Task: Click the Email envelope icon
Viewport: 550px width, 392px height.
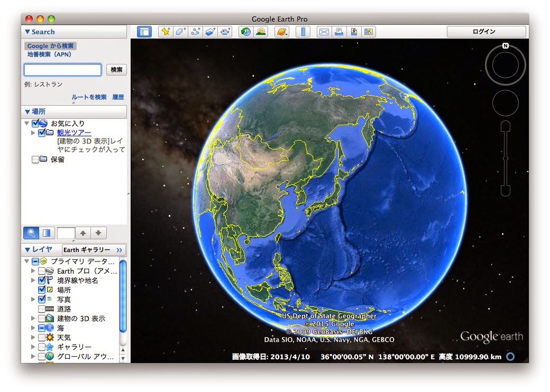Action: click(324, 32)
